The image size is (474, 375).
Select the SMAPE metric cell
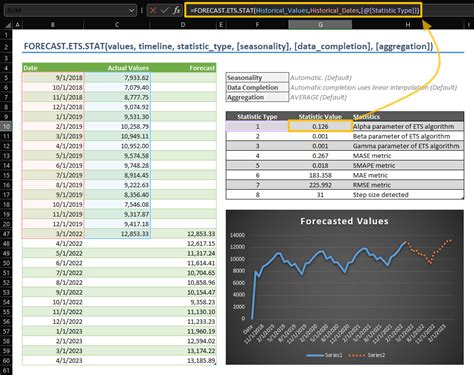408,165
